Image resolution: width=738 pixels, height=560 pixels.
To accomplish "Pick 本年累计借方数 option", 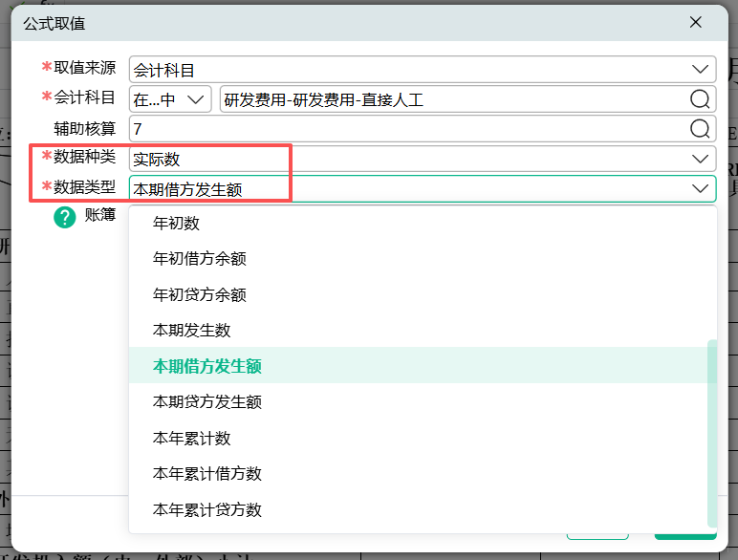I will 207,474.
